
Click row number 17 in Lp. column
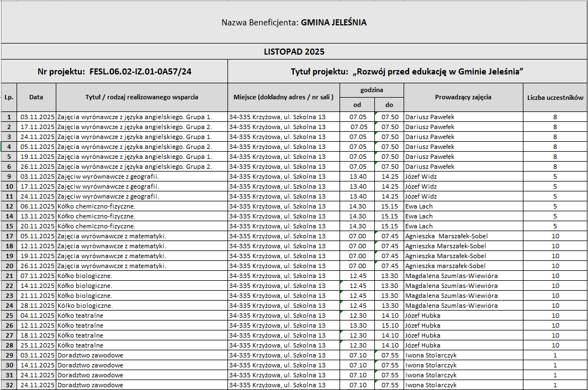(9, 236)
